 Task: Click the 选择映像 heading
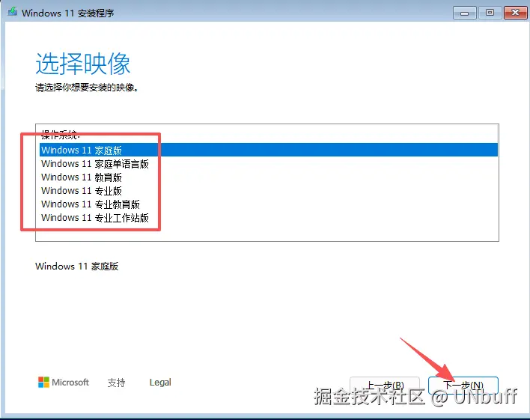click(x=83, y=64)
